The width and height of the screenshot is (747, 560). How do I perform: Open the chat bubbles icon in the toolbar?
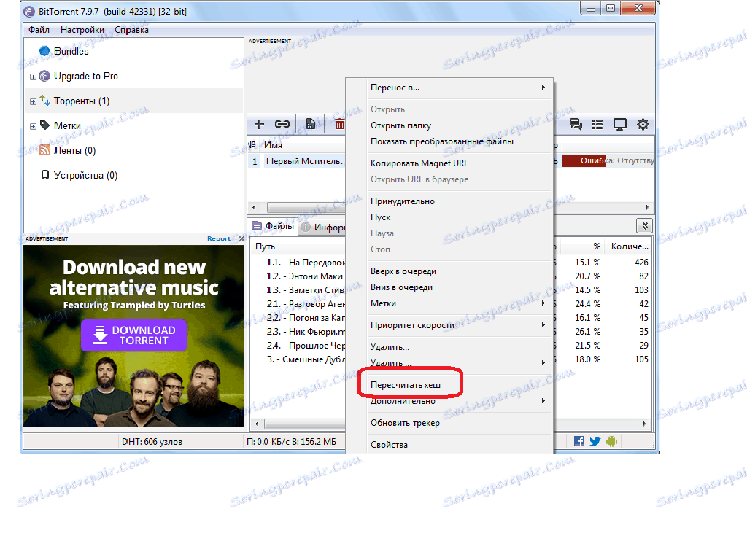point(576,124)
